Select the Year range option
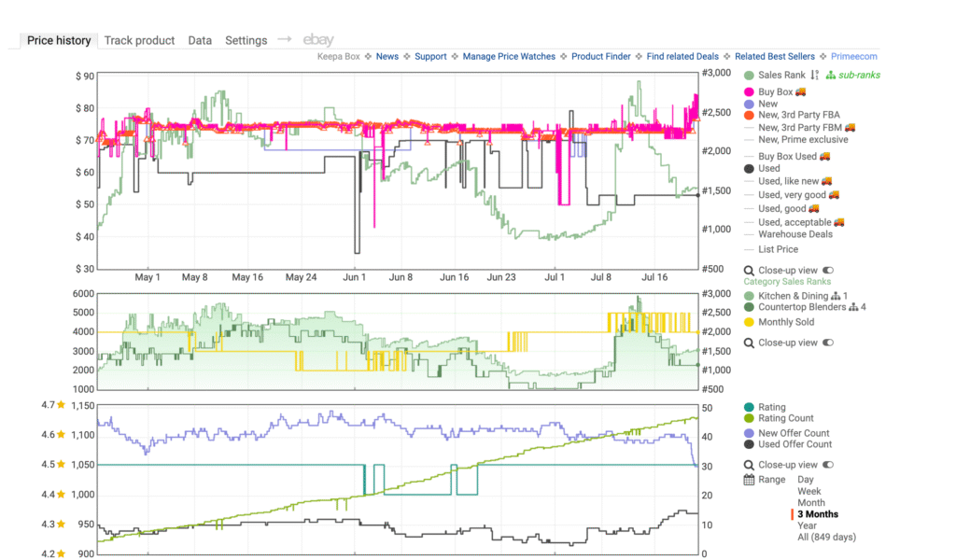This screenshot has width=956, height=560. click(808, 525)
